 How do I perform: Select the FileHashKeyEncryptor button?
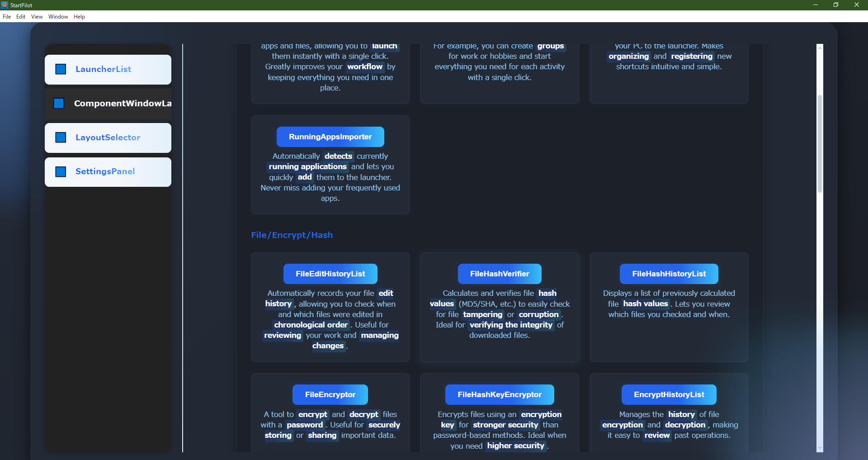pyautogui.click(x=499, y=395)
